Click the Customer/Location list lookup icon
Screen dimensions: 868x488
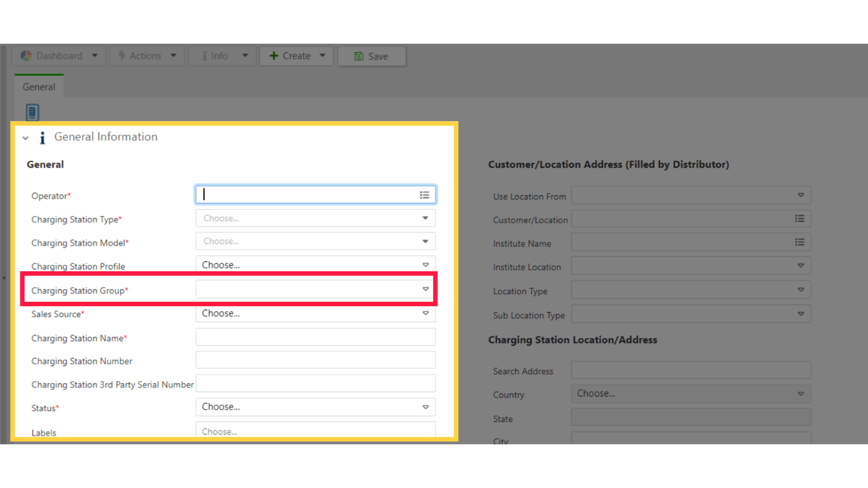point(800,219)
